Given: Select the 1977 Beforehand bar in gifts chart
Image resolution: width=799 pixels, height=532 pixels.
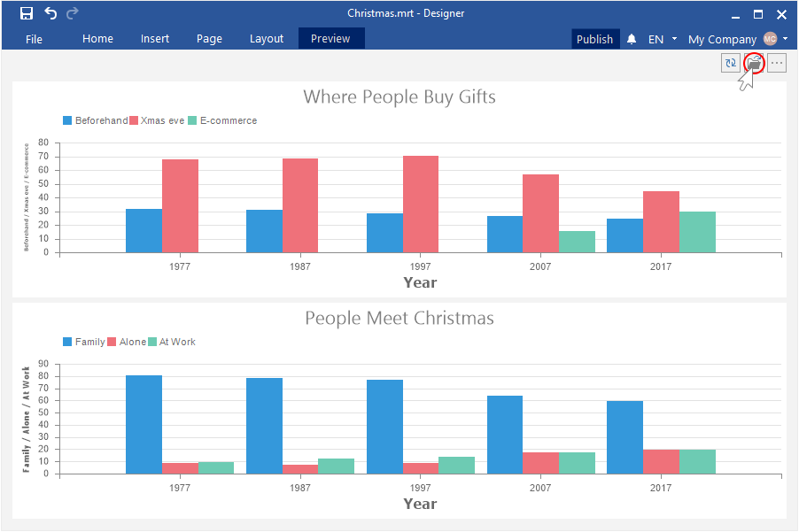Looking at the screenshot, I should click(144, 231).
